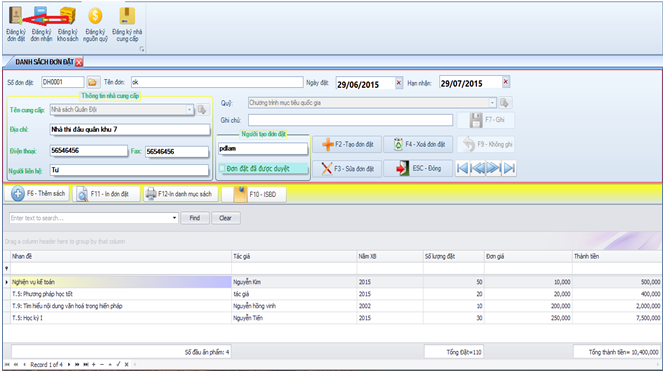Click F2 - Tạo đơn đặt button
This screenshot has width=663, height=372.
pyautogui.click(x=347, y=145)
